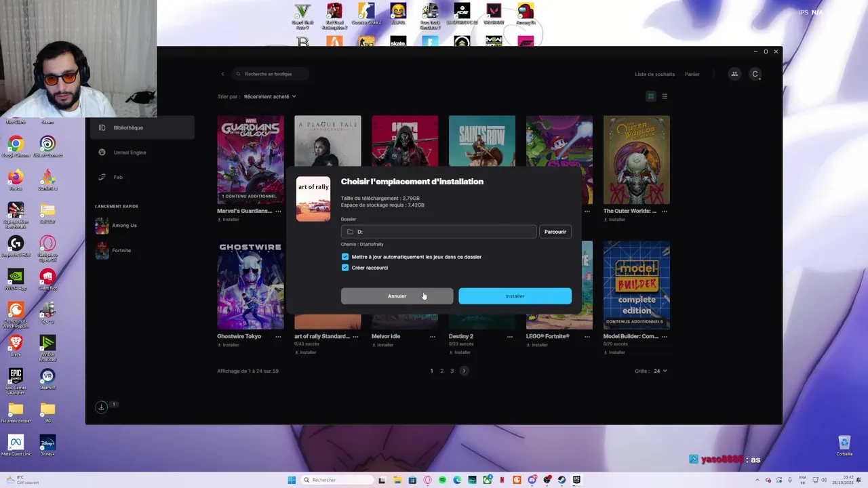Open the account avatar menu
The height and width of the screenshot is (488, 868).
click(755, 74)
